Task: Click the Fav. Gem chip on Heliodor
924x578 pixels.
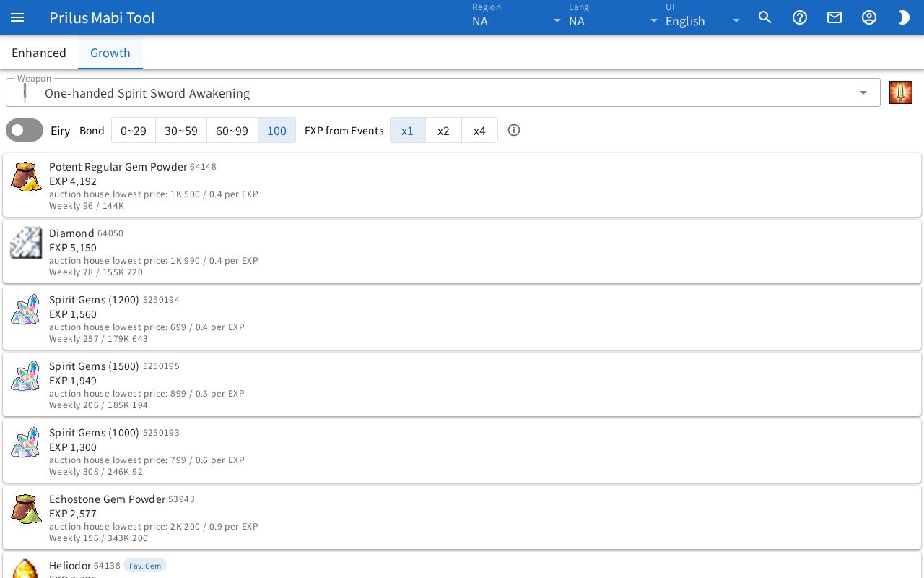Action: (x=145, y=566)
